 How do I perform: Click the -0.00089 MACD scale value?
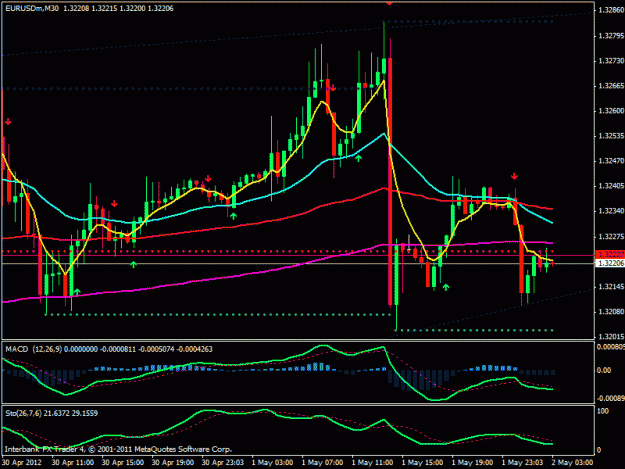tap(610, 398)
